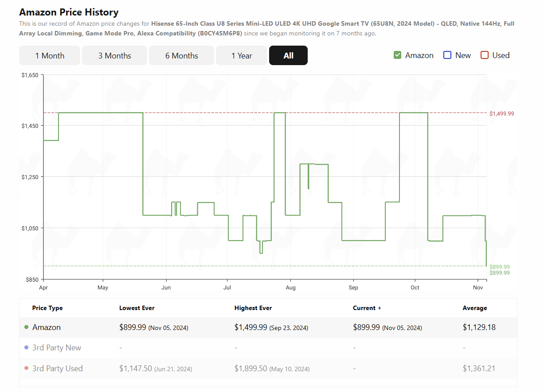
Task: Select the 1 Month time range
Action: (x=50, y=55)
